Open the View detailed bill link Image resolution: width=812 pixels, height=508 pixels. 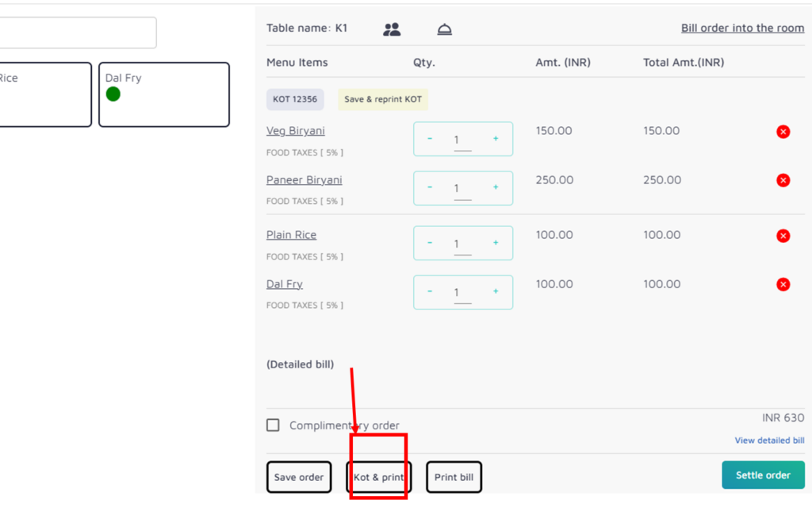(x=769, y=440)
